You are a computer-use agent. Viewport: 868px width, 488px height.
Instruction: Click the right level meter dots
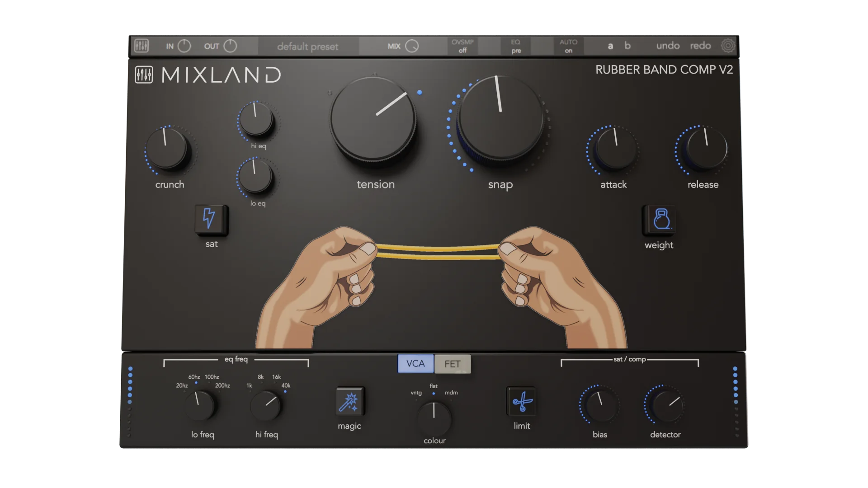click(736, 402)
